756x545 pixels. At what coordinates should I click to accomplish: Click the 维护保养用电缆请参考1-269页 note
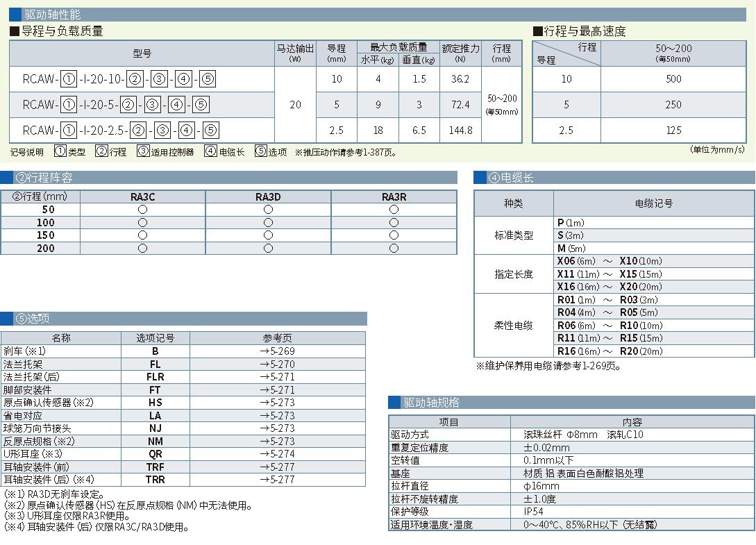click(x=548, y=366)
